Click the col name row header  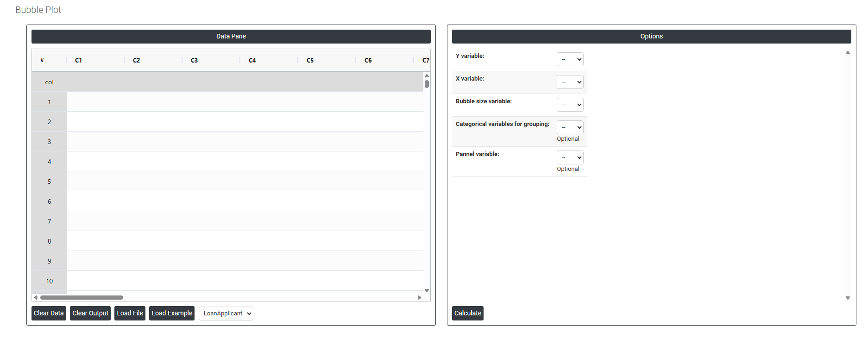pyautogui.click(x=49, y=82)
